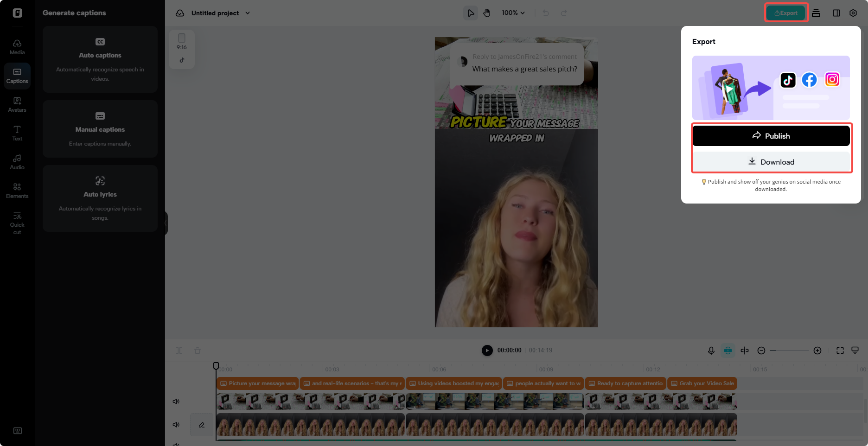The image size is (868, 446).
Task: Zoom out timeline with minus icon
Action: click(x=761, y=350)
